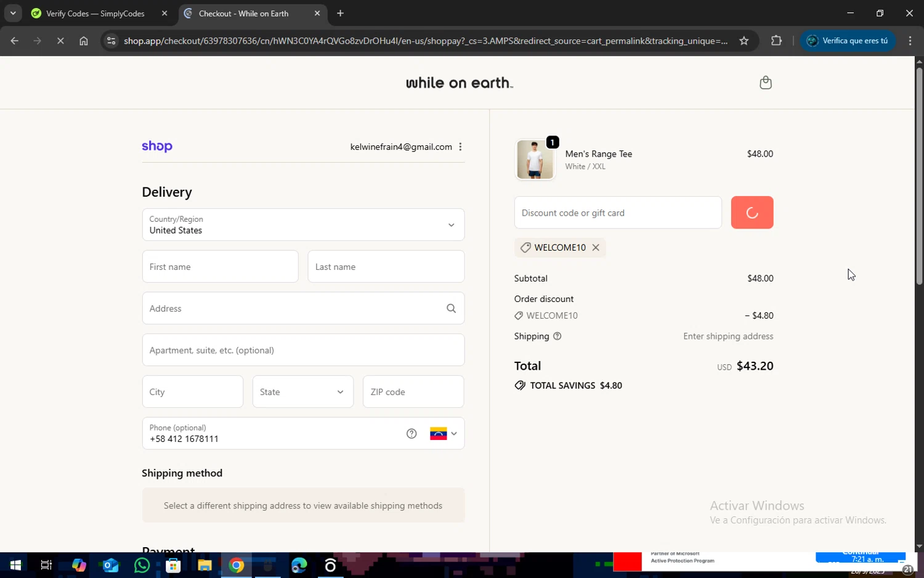Open the Chrome three-dot menu

910,41
